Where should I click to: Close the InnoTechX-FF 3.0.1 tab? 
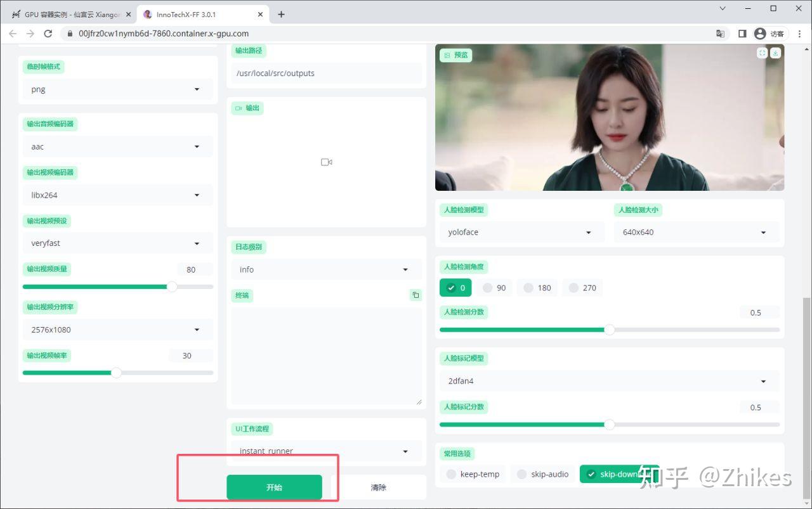261,15
